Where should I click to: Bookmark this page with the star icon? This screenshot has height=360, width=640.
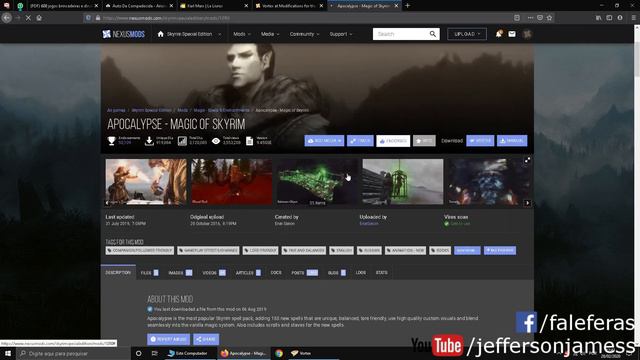point(549,18)
